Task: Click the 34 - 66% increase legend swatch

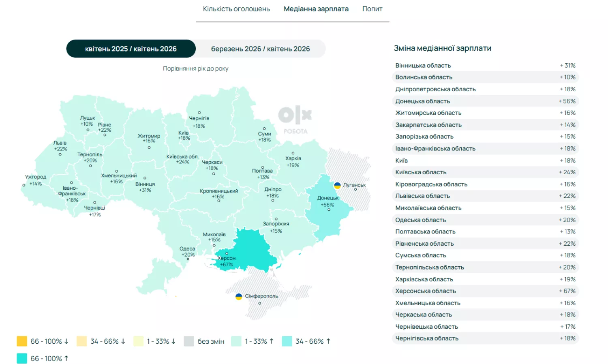Action: [x=287, y=341]
